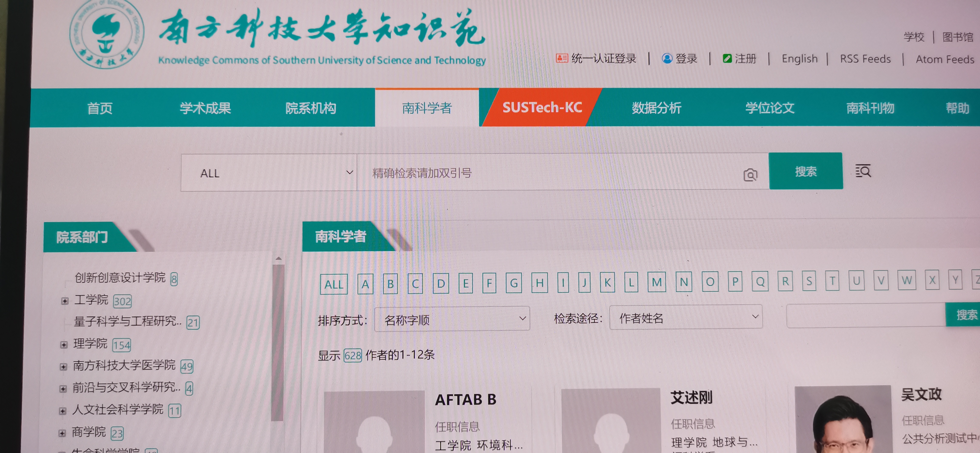Click in the scholar name filter input
Screen dimensions: 980x453
pos(866,315)
